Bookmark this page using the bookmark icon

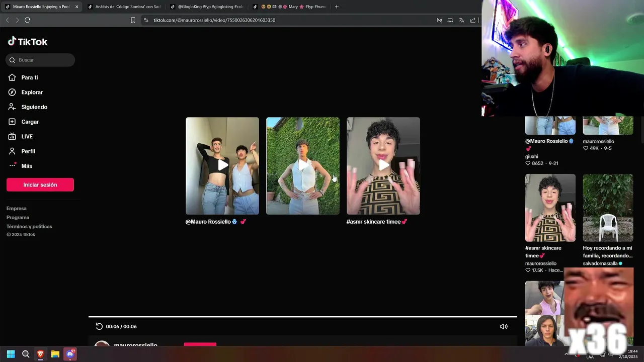[x=133, y=20]
